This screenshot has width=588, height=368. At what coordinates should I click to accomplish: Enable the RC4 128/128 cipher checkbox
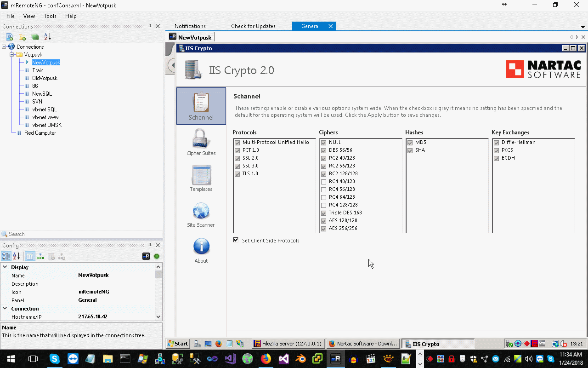pyautogui.click(x=324, y=205)
